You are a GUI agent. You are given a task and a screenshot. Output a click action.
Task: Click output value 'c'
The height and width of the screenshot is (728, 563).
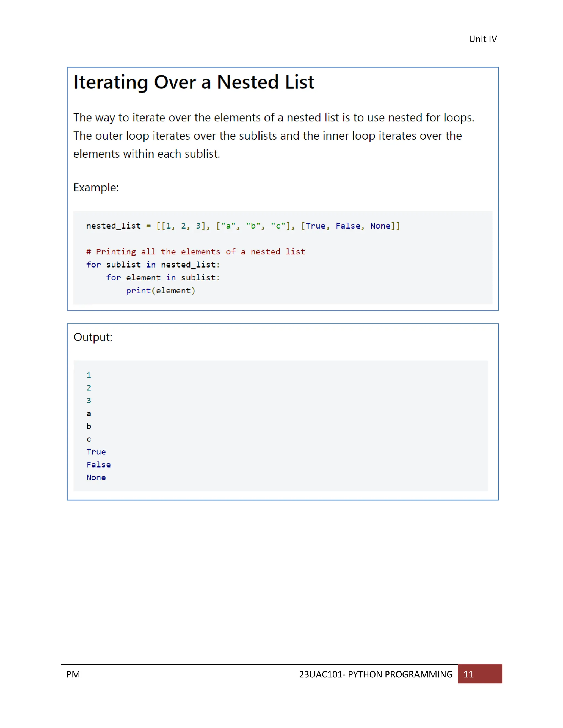click(89, 439)
